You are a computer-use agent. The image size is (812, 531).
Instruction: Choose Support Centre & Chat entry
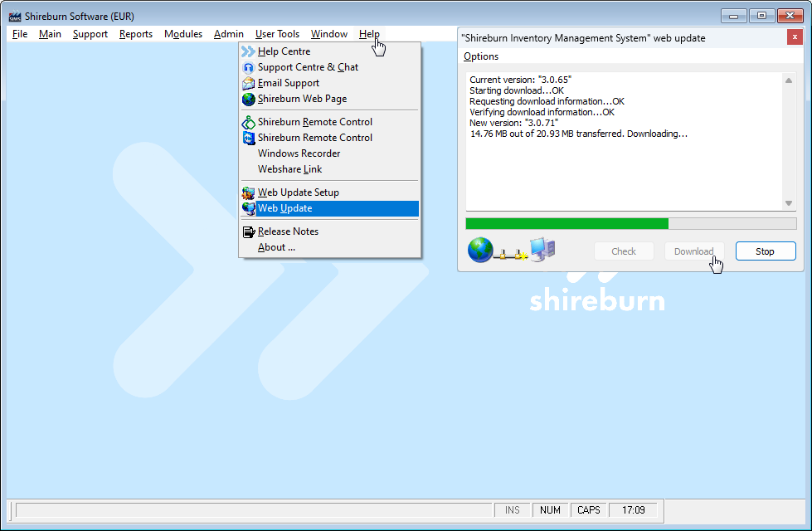(330, 67)
